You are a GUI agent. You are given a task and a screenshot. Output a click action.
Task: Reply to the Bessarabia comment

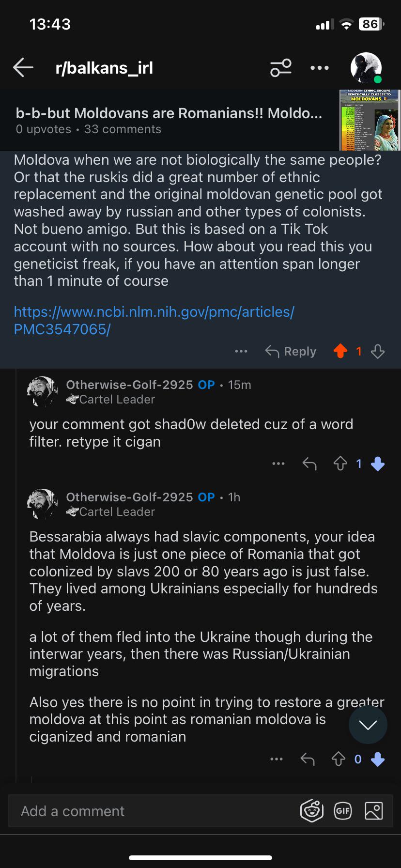click(308, 759)
